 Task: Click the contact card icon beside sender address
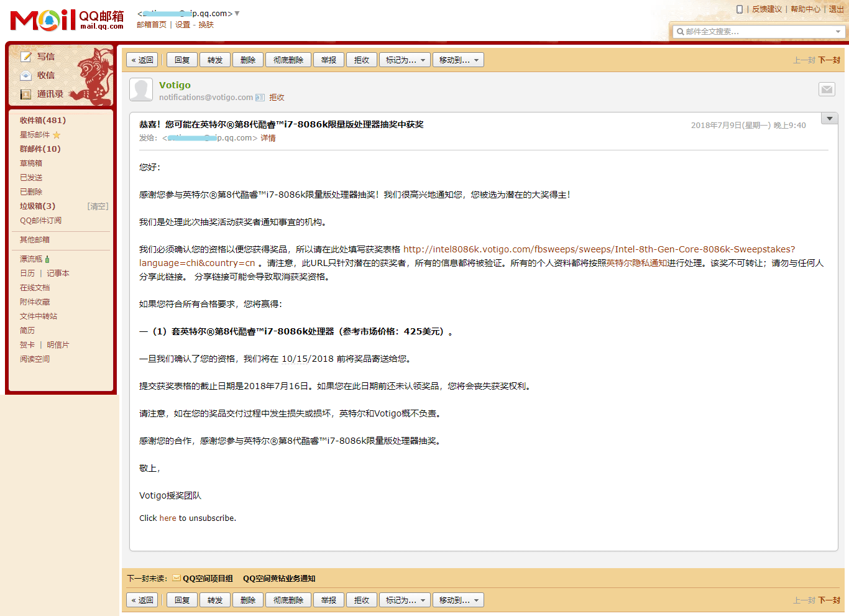[x=260, y=98]
